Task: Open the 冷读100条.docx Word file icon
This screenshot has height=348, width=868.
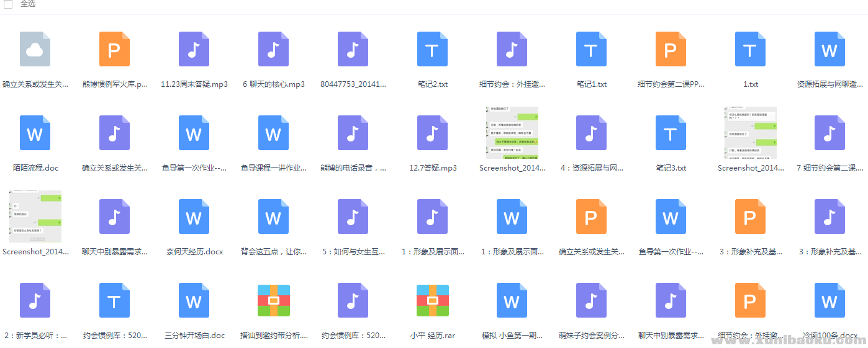Action: [x=830, y=300]
